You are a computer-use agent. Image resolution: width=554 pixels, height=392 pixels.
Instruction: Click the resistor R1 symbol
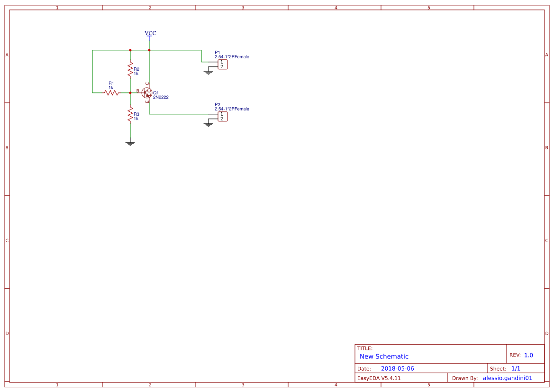111,93
